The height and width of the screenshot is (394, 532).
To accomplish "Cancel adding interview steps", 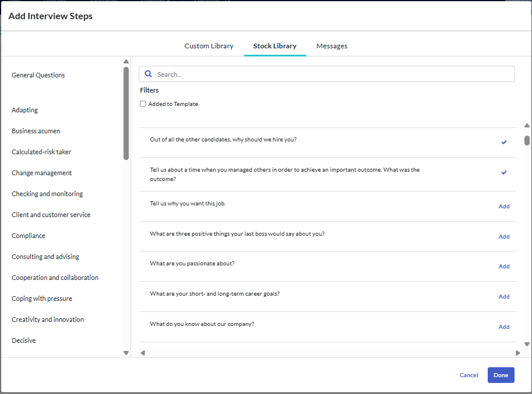I will [x=468, y=375].
